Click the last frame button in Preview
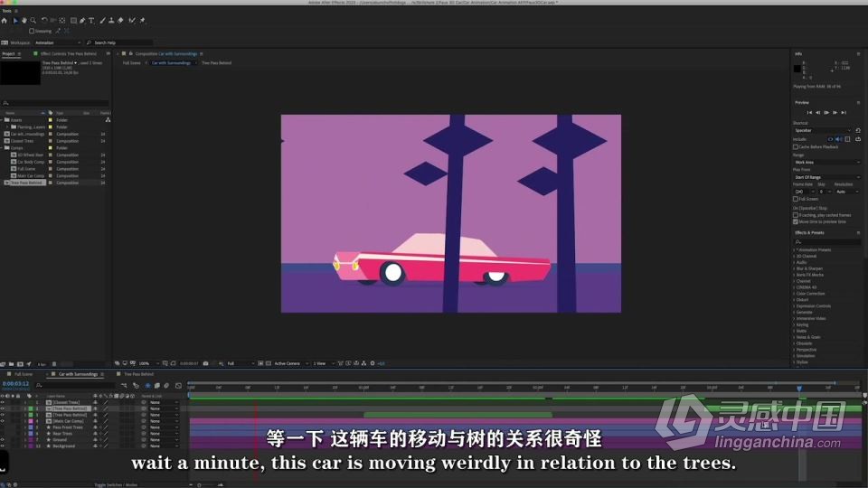Image resolution: width=868 pixels, height=488 pixels. click(x=844, y=113)
